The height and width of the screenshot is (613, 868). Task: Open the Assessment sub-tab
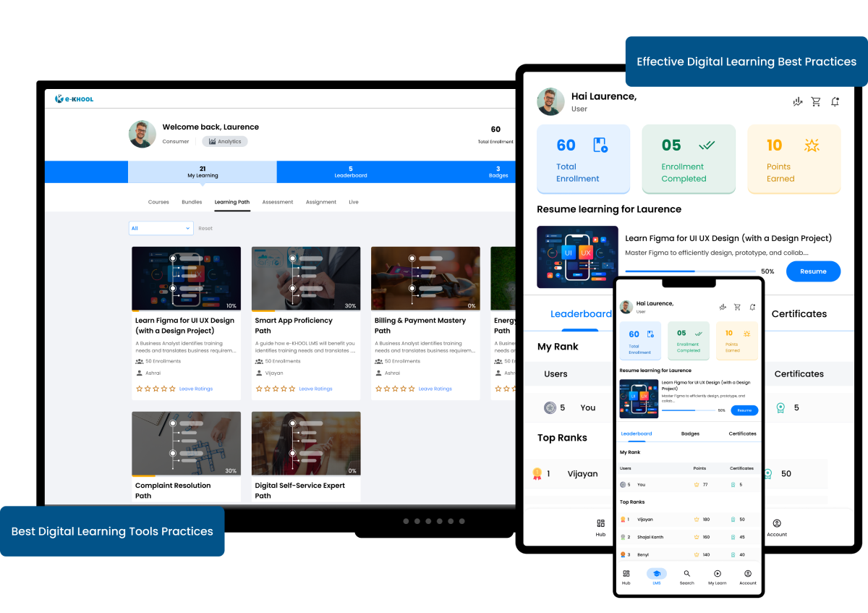[278, 202]
